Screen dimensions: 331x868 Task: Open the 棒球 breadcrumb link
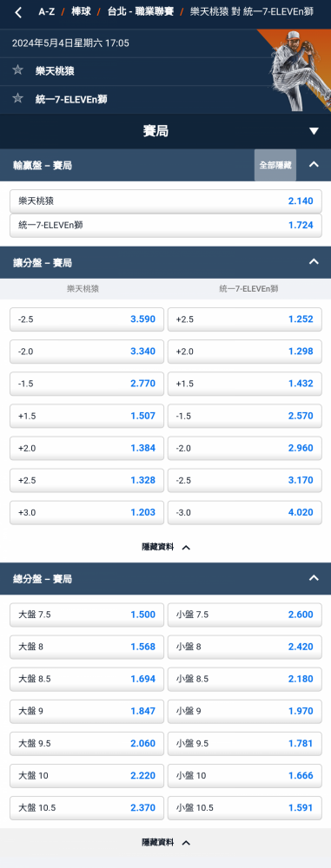81,11
